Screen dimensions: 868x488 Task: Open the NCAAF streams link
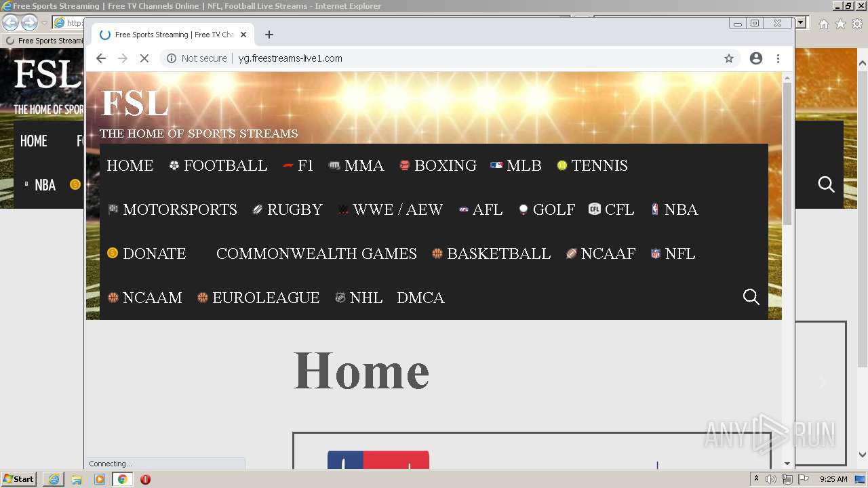[x=601, y=253]
